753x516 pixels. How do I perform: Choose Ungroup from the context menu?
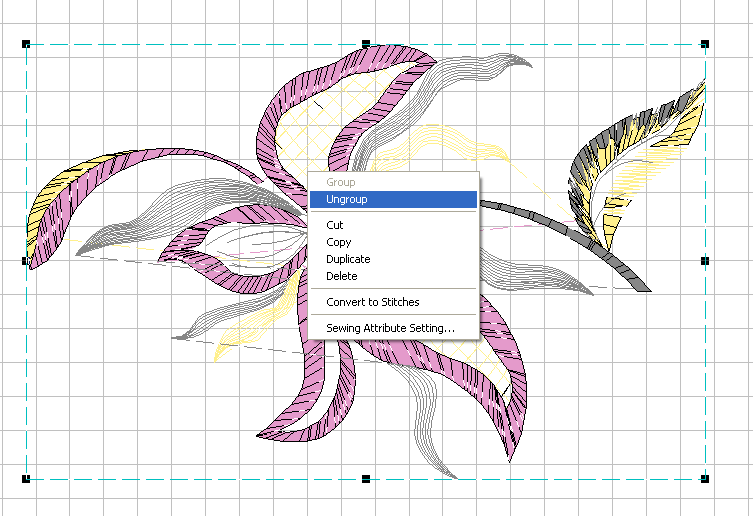(x=347, y=200)
